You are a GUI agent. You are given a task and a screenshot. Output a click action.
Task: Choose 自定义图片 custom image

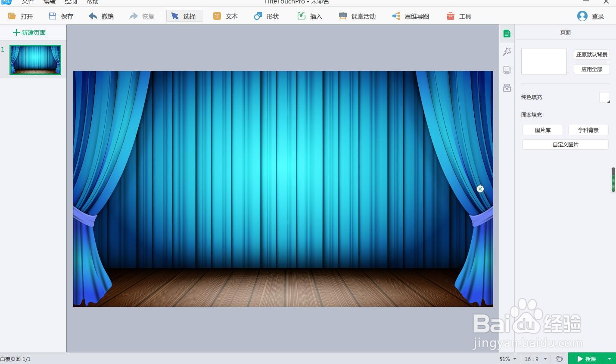pyautogui.click(x=566, y=145)
